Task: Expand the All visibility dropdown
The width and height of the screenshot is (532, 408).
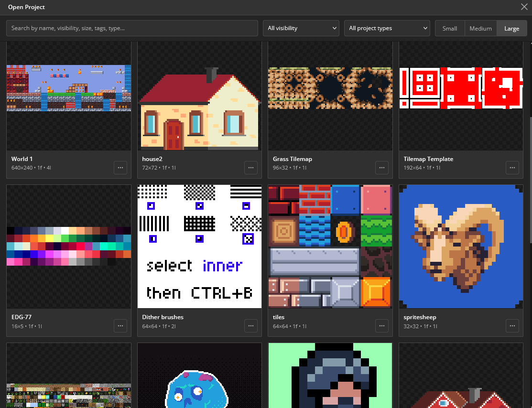Action: pos(301,28)
